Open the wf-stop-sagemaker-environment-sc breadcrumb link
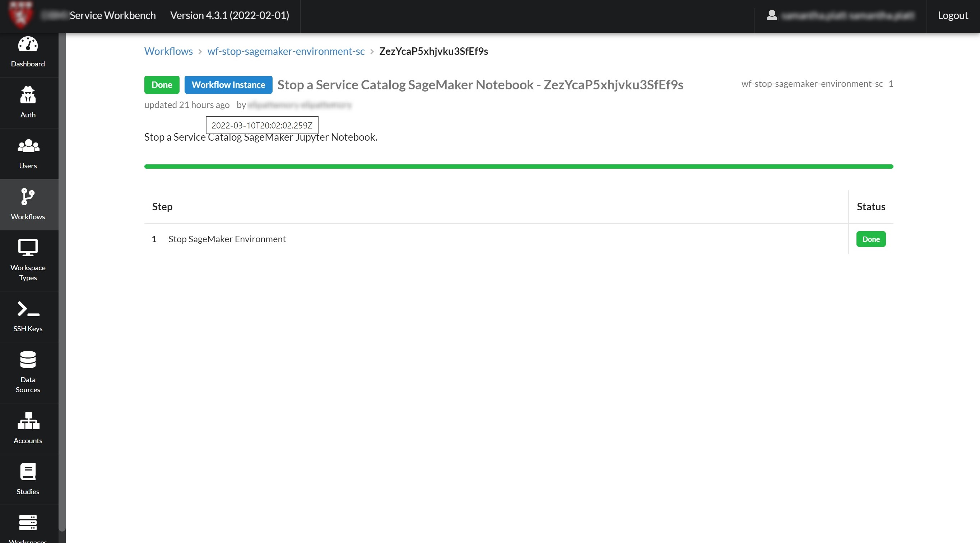Image resolution: width=980 pixels, height=543 pixels. tap(286, 51)
